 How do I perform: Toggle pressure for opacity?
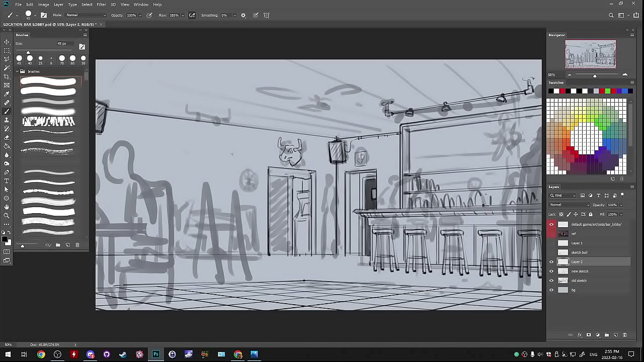(x=149, y=15)
